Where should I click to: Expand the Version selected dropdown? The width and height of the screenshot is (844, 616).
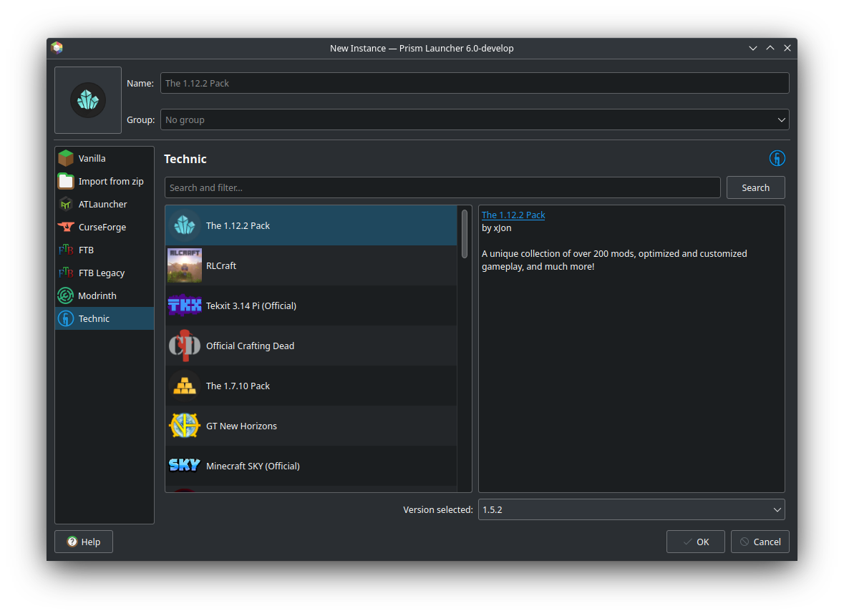(x=631, y=509)
